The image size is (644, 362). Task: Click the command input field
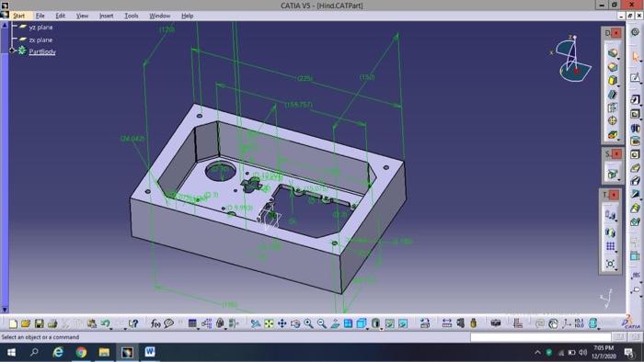point(541,337)
